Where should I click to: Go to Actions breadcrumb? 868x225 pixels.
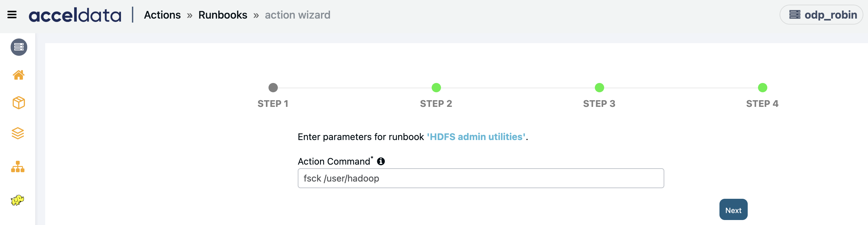tap(163, 15)
